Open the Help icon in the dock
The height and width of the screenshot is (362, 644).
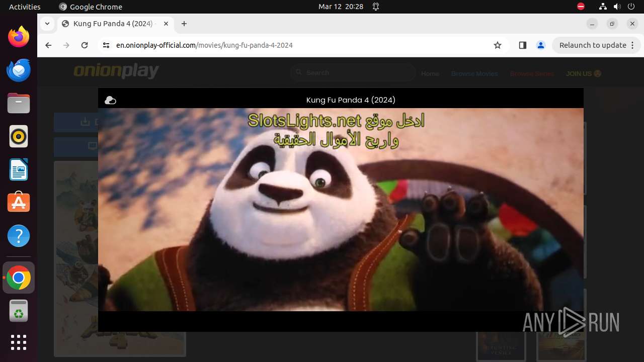pyautogui.click(x=19, y=236)
